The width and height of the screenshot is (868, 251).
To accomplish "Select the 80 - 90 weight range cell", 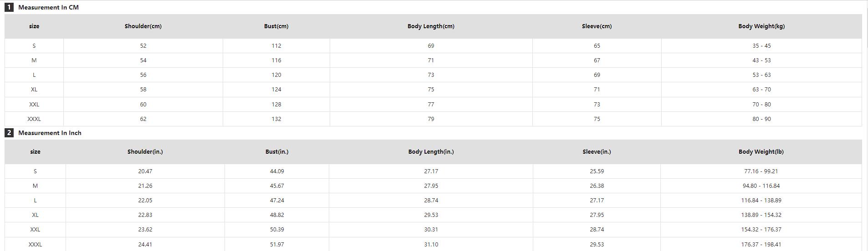I will (x=761, y=119).
